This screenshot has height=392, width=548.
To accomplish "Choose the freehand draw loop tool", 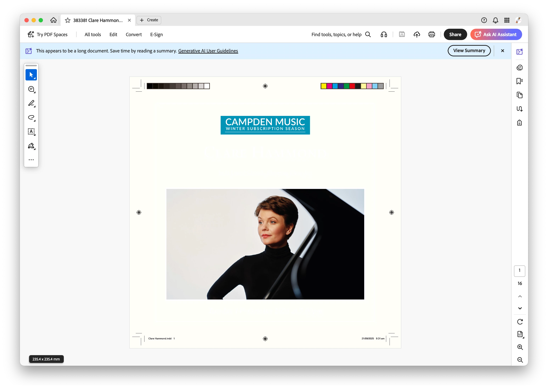I will click(x=31, y=117).
